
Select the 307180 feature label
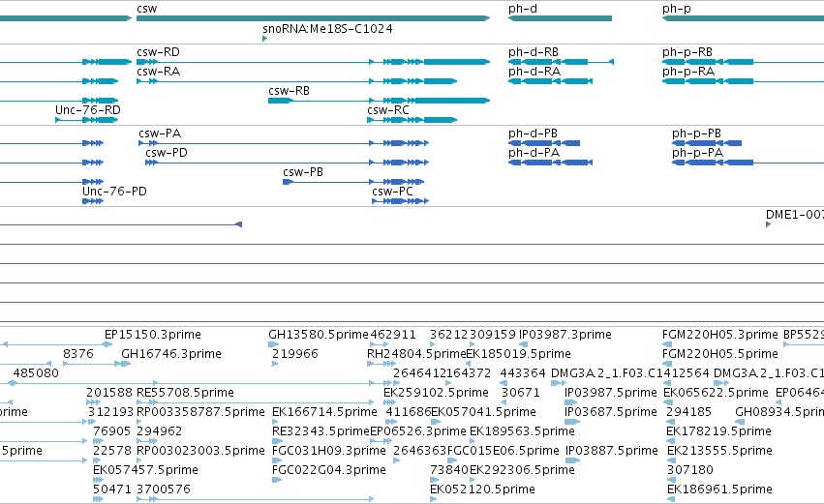(x=690, y=471)
